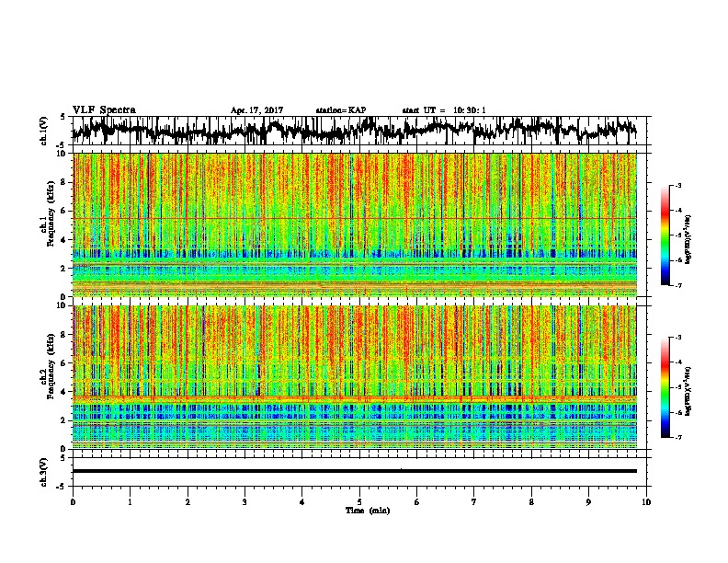Click the ch.3(V) flat black trace

(355, 471)
